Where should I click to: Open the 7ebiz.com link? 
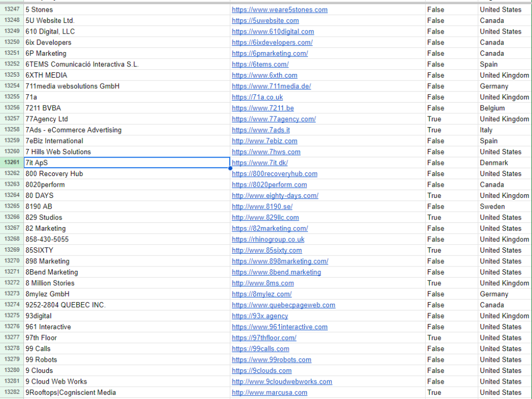[x=264, y=141]
